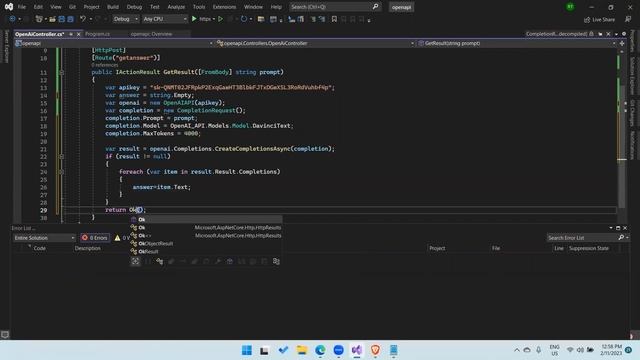Select OkResult in IntelliSense list
This screenshot has width=640, height=360.
point(206,251)
